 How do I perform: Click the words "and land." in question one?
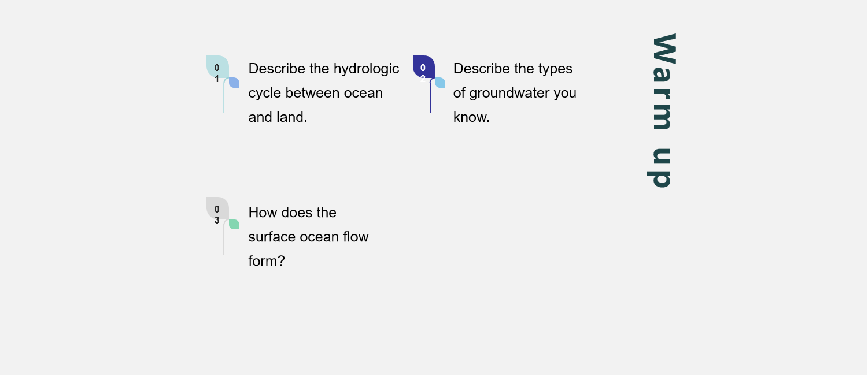[x=278, y=117]
